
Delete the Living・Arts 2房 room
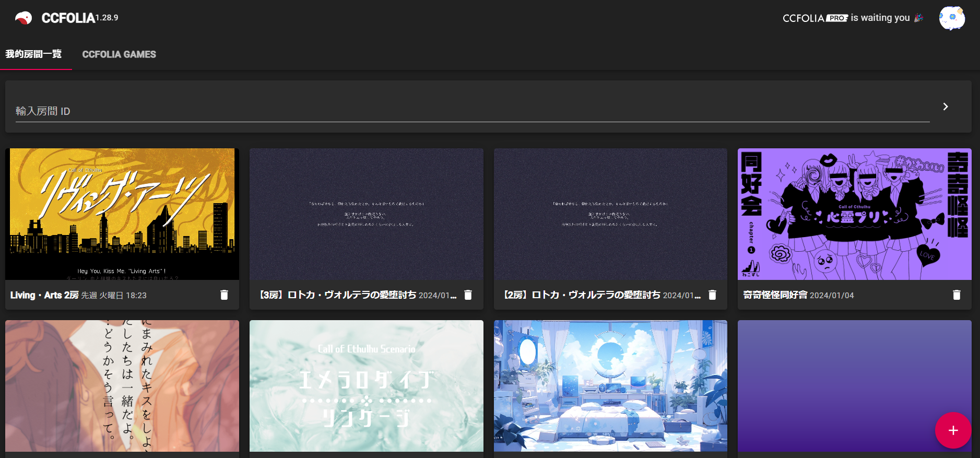[224, 295]
